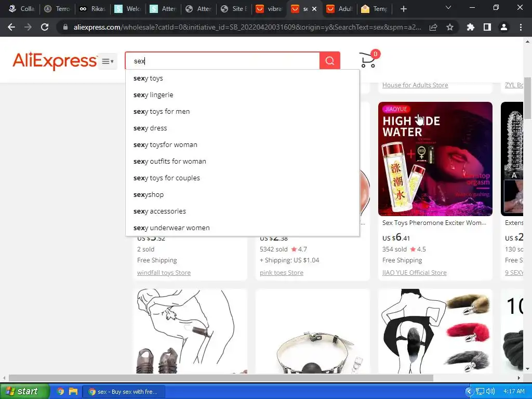Click the volume icon in system tray
Image resolution: width=532 pixels, height=399 pixels.
[x=490, y=392]
